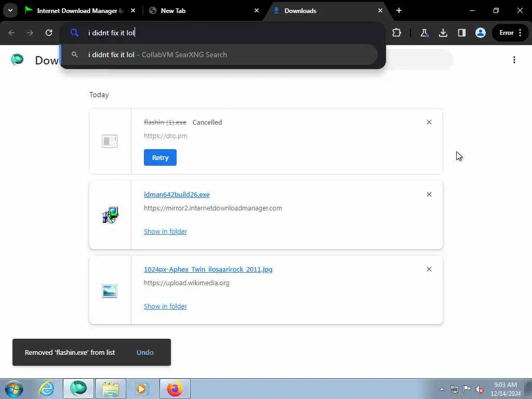
Task: Click the Downloads page browser logo
Action: point(17,60)
